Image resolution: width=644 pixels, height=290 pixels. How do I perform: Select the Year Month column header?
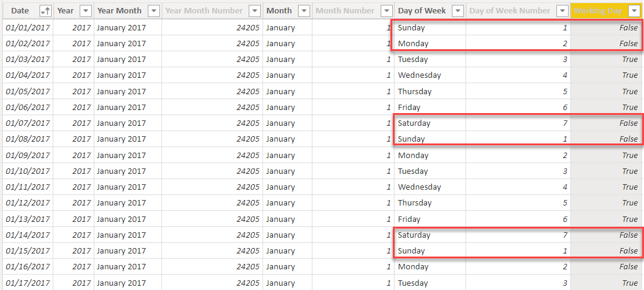[128, 11]
